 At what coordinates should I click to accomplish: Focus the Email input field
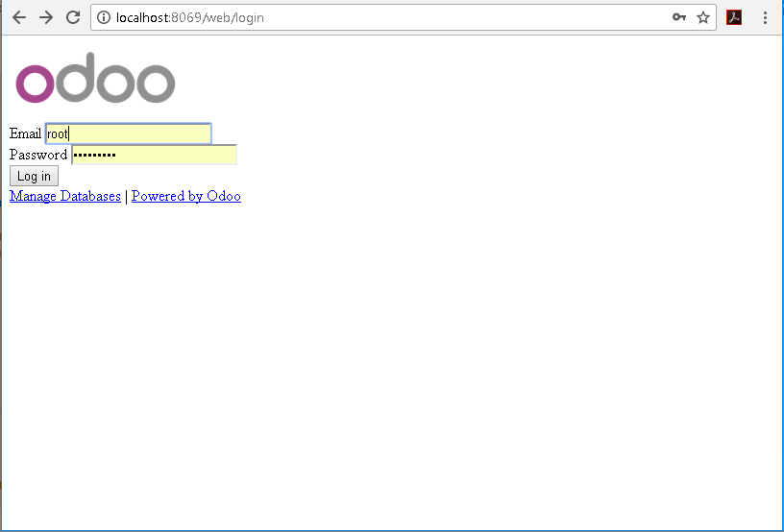point(129,133)
